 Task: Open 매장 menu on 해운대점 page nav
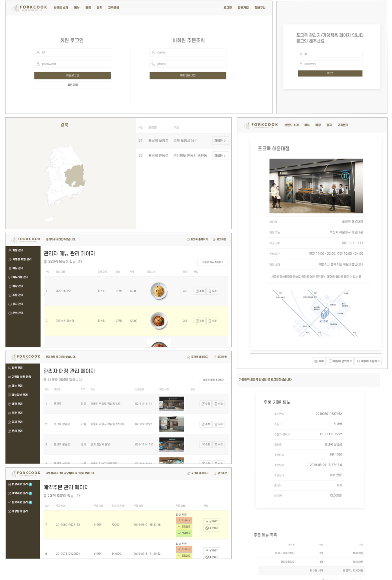coord(318,125)
